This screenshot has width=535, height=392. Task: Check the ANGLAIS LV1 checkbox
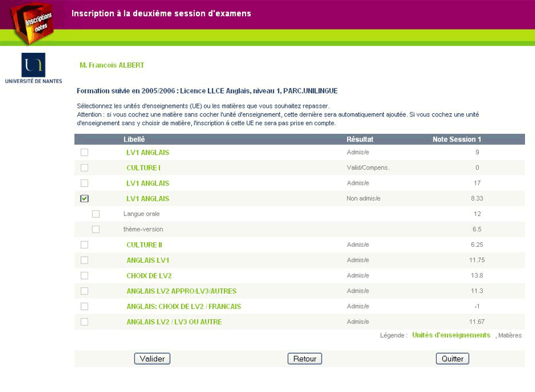[84, 260]
